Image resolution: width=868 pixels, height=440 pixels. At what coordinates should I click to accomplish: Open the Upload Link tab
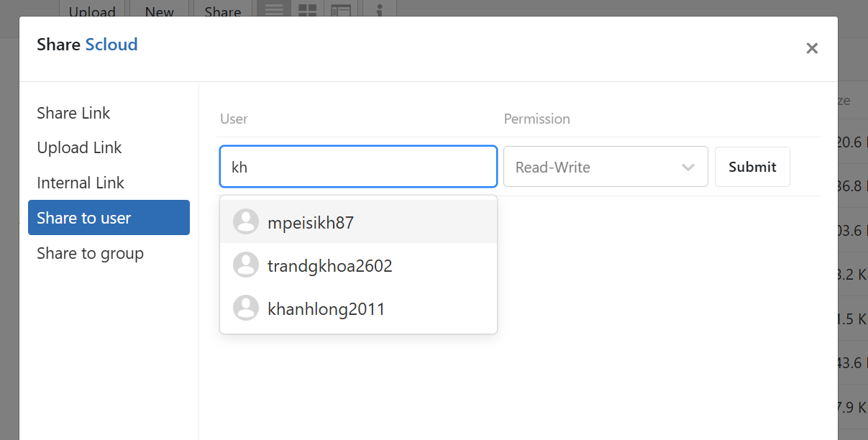coord(79,147)
